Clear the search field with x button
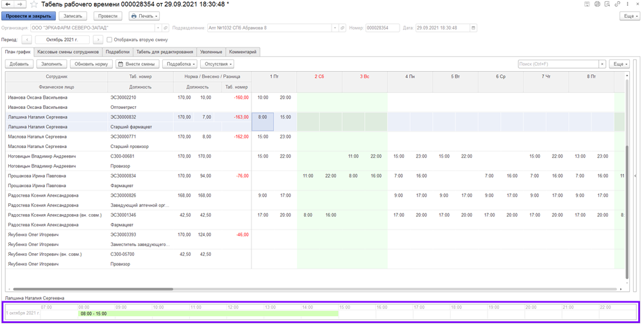Image resolution: width=644 pixels, height=325 pixels. point(602,64)
